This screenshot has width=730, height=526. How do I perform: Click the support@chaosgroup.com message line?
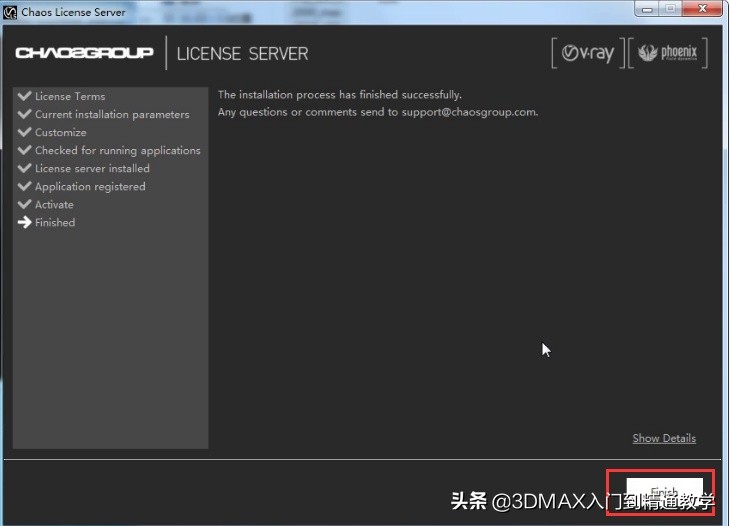tap(378, 112)
